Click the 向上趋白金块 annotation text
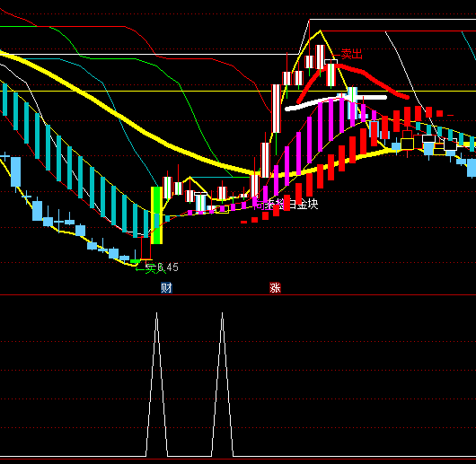Screen dimensions: 476x464 [286, 204]
